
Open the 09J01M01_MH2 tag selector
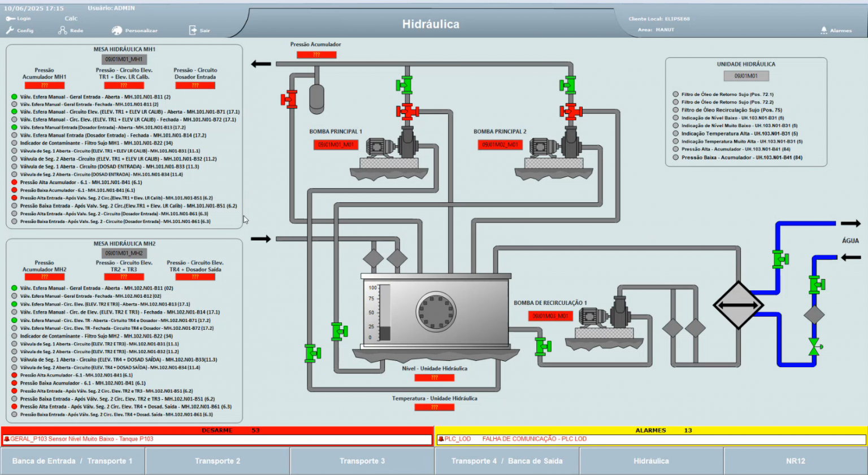123,253
